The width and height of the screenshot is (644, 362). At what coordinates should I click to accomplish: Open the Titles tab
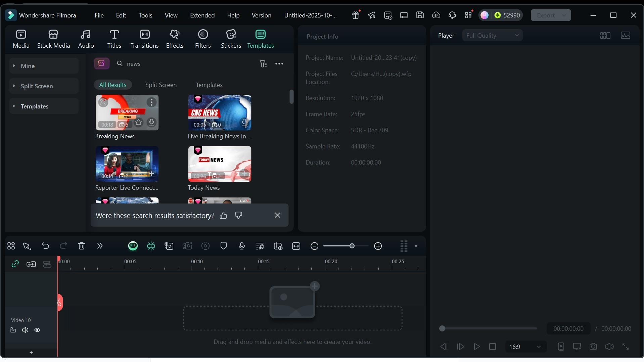tap(114, 39)
